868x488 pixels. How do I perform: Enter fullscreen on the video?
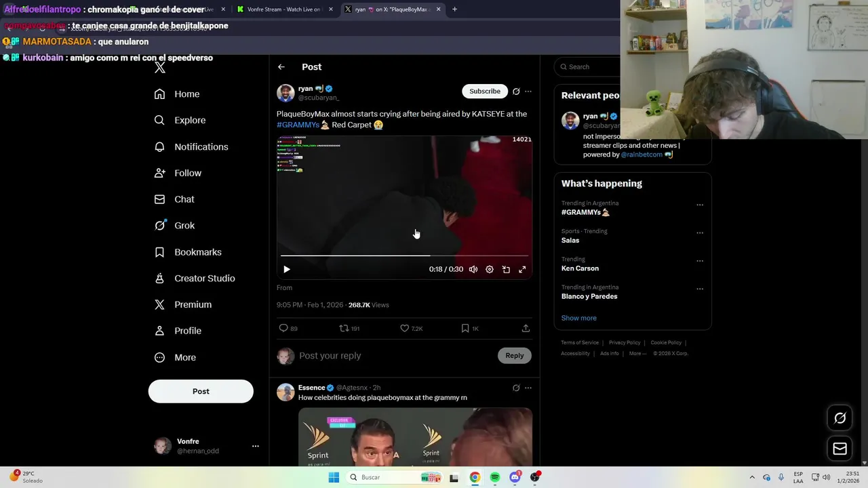tap(522, 269)
